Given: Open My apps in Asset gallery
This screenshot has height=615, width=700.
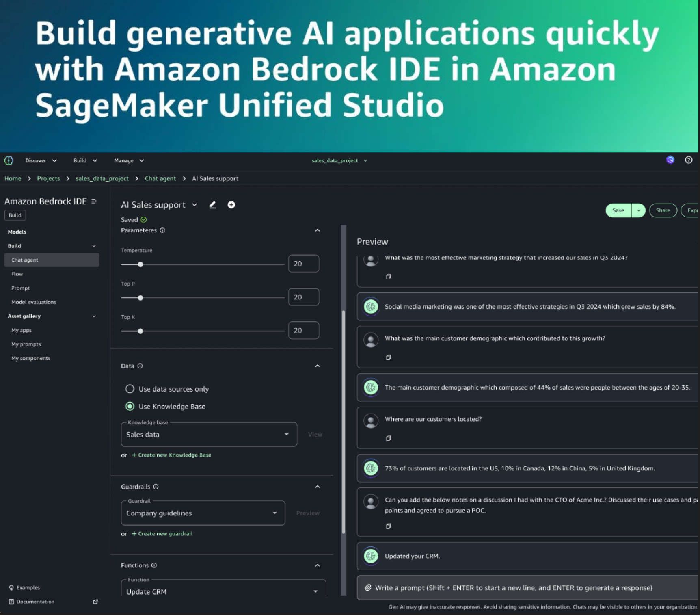Looking at the screenshot, I should [22, 330].
